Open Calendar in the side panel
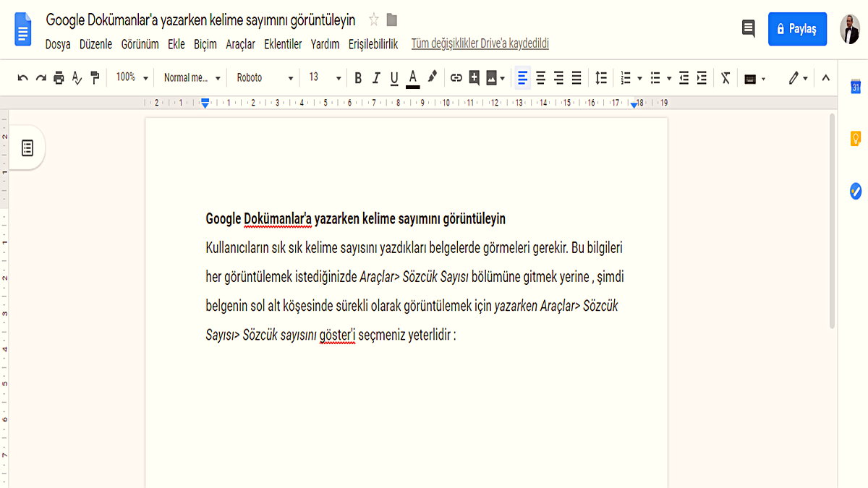 [x=854, y=87]
